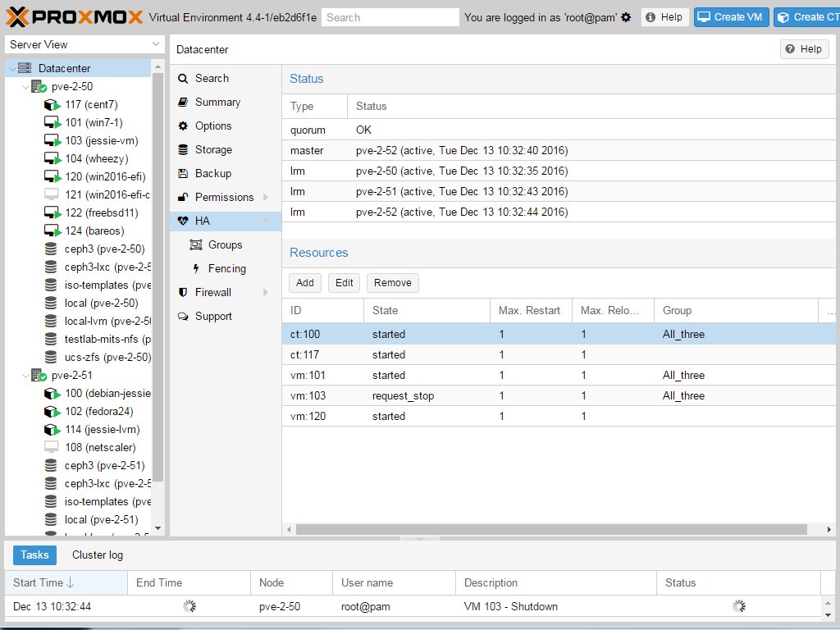Collapse the Datacenter tree node

pos(12,69)
